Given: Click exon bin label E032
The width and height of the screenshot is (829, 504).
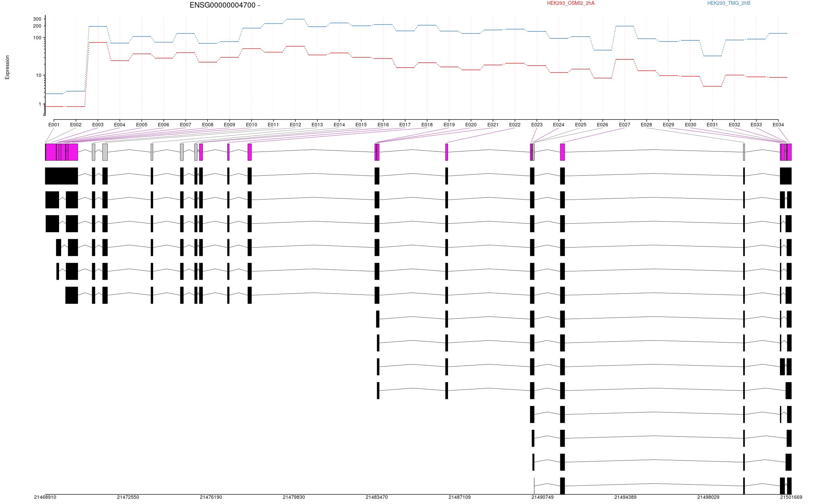Looking at the screenshot, I should click(x=734, y=125).
